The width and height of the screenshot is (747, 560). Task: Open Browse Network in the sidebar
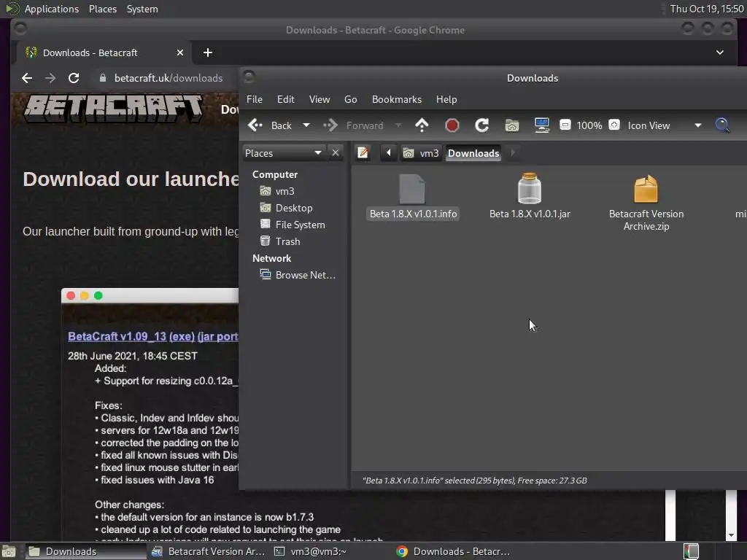(x=298, y=275)
